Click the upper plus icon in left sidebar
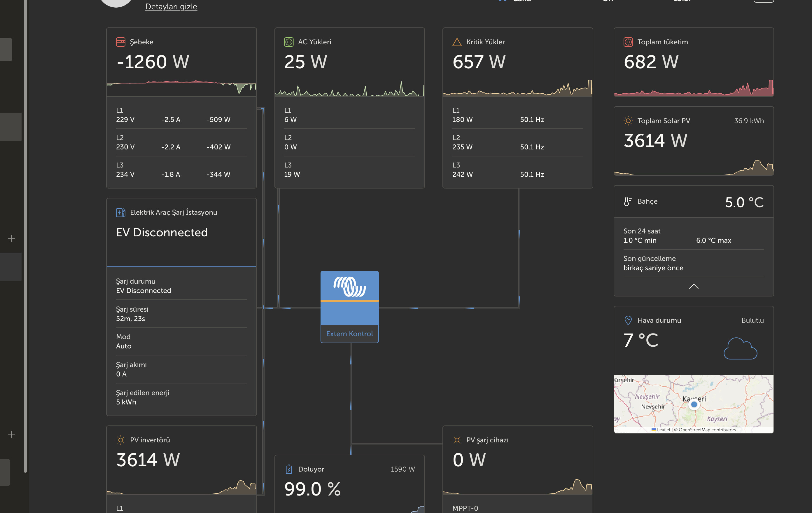Screen dimensions: 812x513 click(x=11, y=239)
